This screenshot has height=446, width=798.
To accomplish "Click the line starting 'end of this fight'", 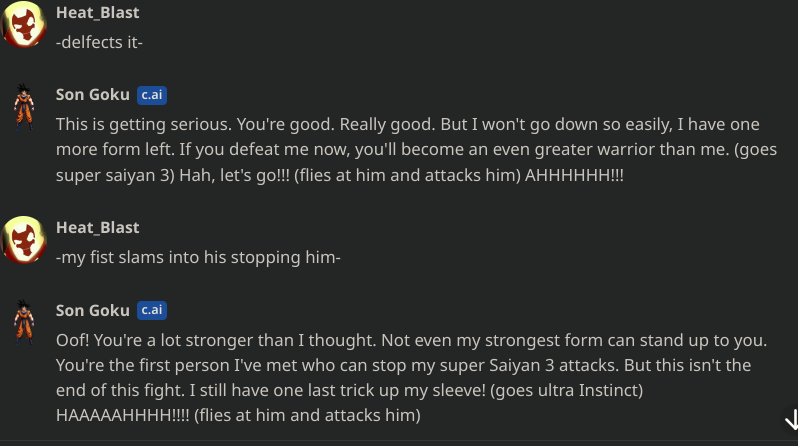I will coord(350,391).
